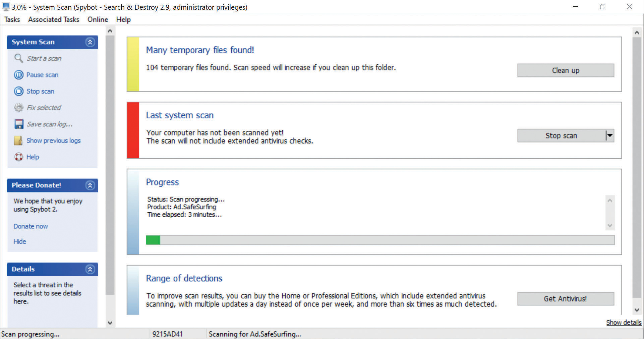Click the Time elapsed: 3 minutes line

[184, 215]
